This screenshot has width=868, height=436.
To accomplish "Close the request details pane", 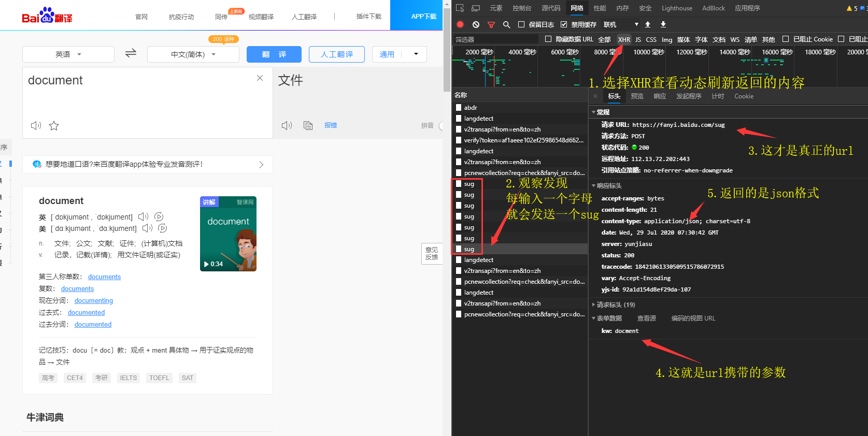I will pos(595,96).
